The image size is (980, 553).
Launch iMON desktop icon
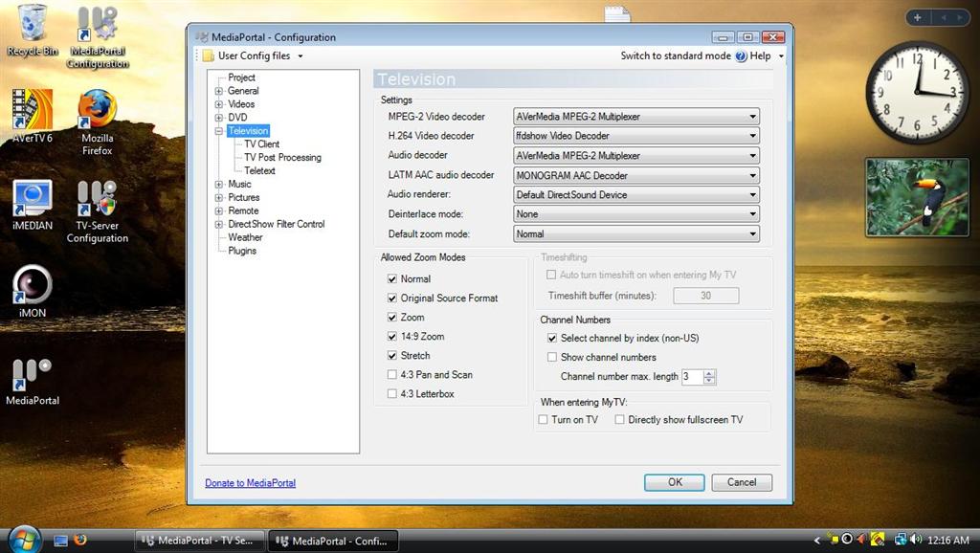(32, 291)
